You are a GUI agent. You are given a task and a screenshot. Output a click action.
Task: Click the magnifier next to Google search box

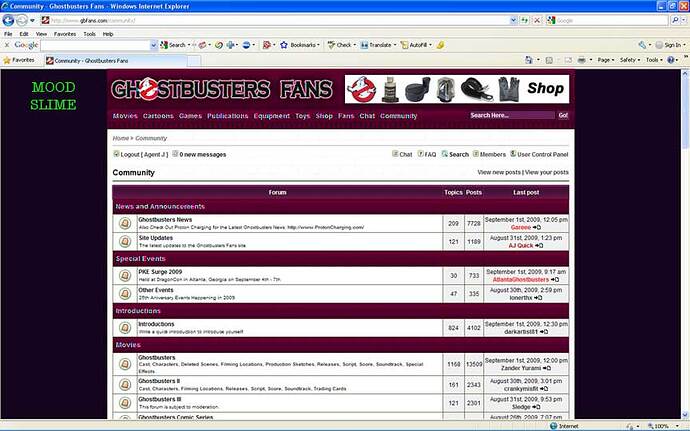point(675,20)
